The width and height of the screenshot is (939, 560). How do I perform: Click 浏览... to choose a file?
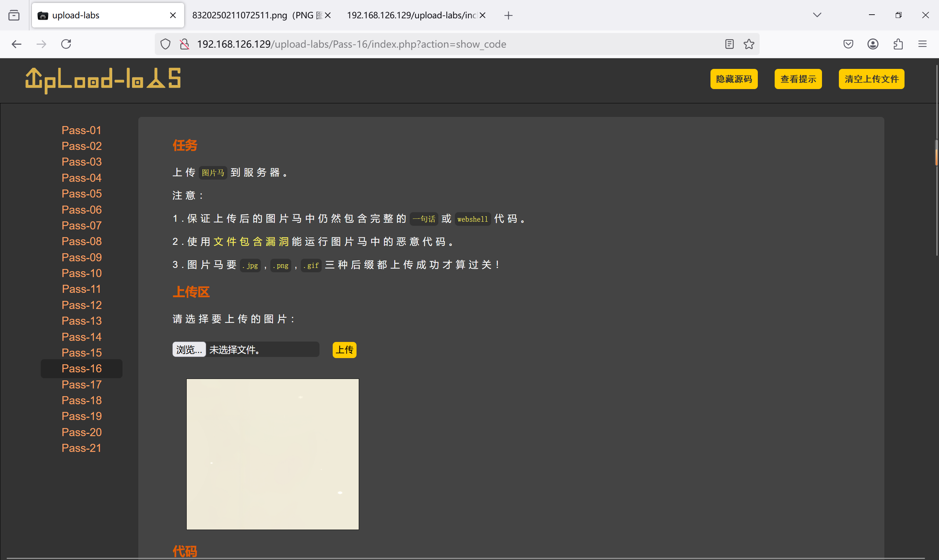click(x=189, y=349)
